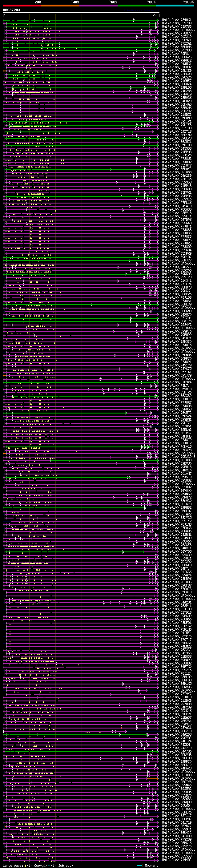
Task: Click the UniRef100_Q1HH32 label
Action: click(177, 67)
